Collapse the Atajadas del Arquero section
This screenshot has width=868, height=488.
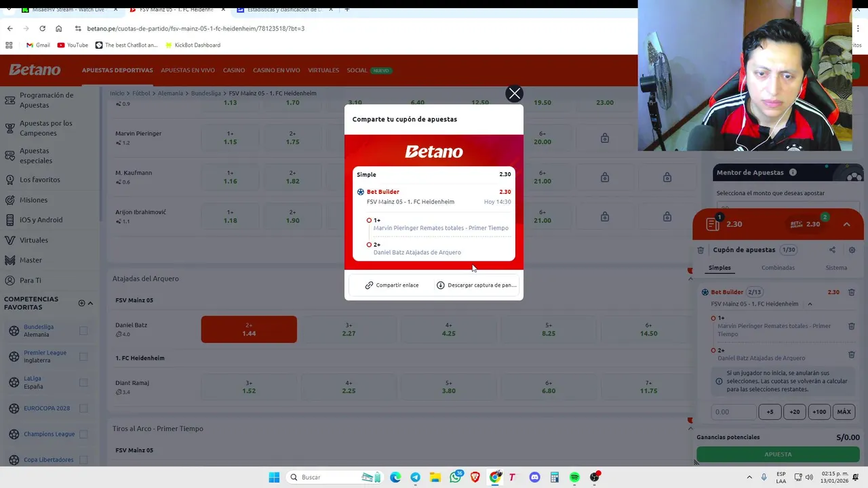690,279
